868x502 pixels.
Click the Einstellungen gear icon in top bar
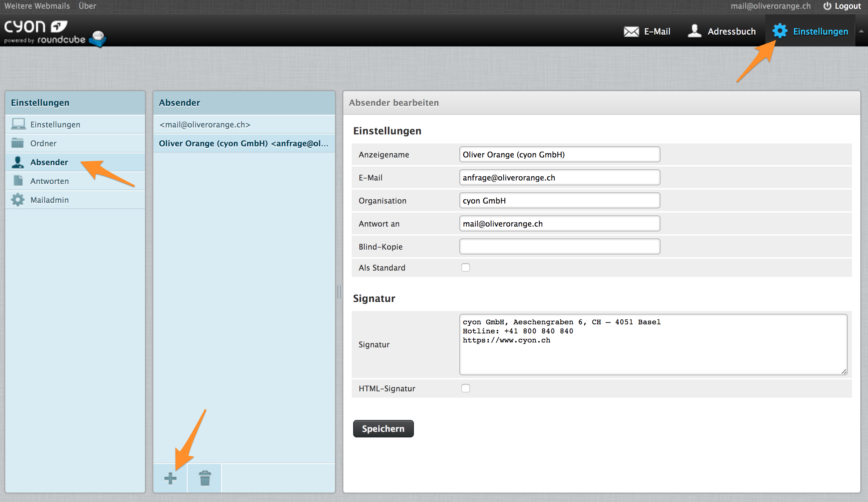tap(780, 31)
